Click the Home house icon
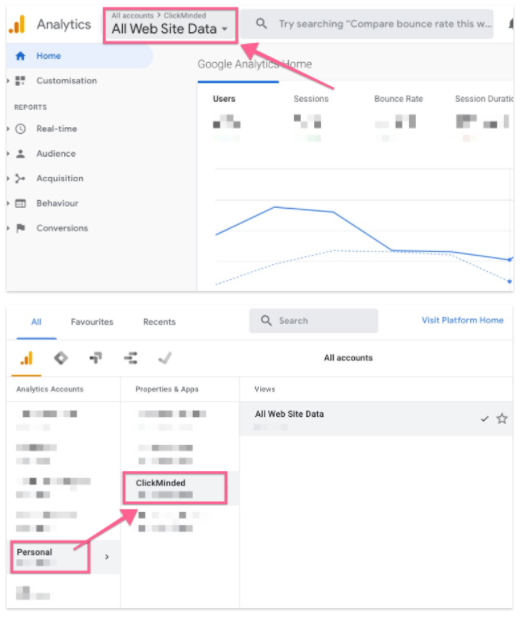 point(21,56)
